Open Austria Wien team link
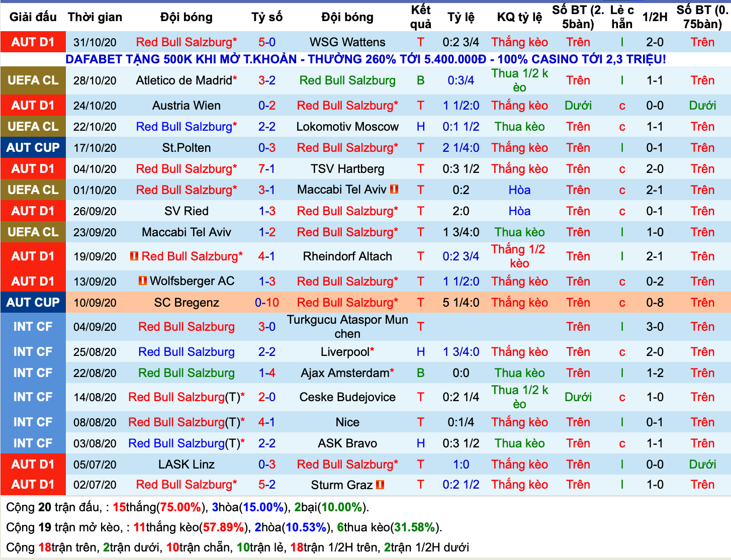The height and width of the screenshot is (560, 731). (187, 106)
